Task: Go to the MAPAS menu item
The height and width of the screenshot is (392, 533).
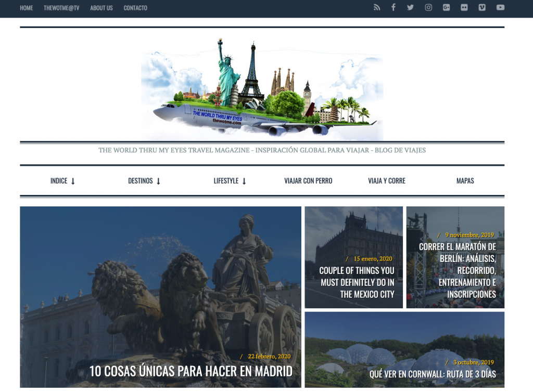Action: [465, 181]
